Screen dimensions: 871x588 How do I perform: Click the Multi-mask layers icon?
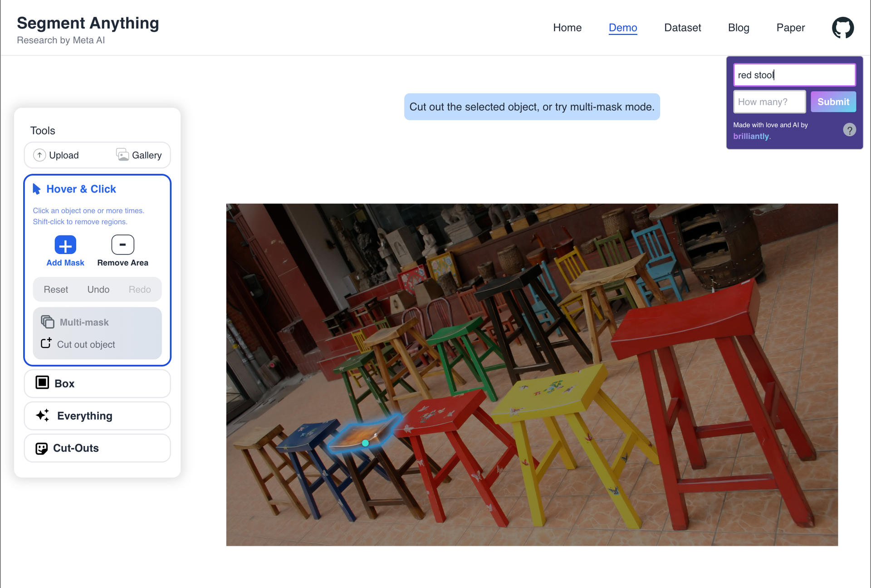coord(48,322)
